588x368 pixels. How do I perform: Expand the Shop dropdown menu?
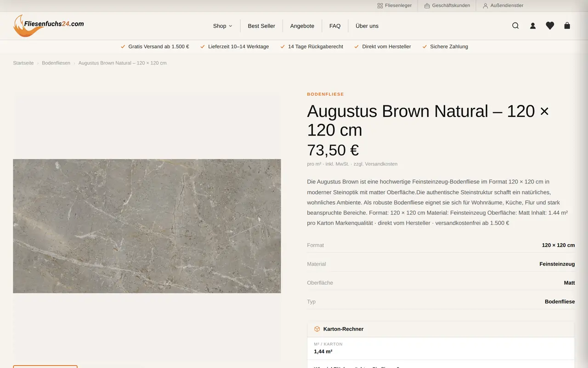223,26
